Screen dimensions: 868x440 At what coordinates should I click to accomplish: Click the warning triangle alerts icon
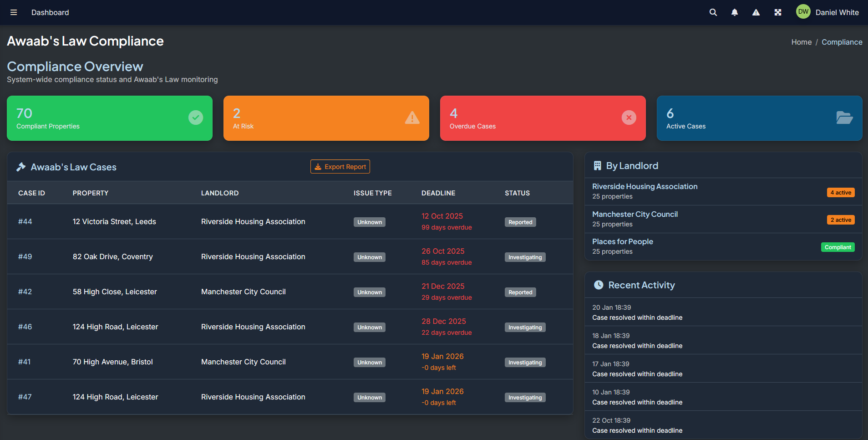click(756, 12)
